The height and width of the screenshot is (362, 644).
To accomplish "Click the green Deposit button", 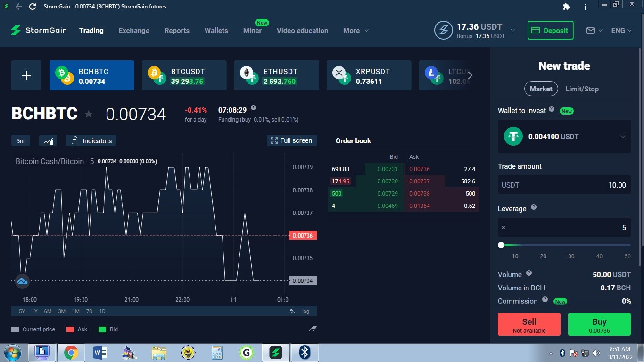I will tap(551, 30).
